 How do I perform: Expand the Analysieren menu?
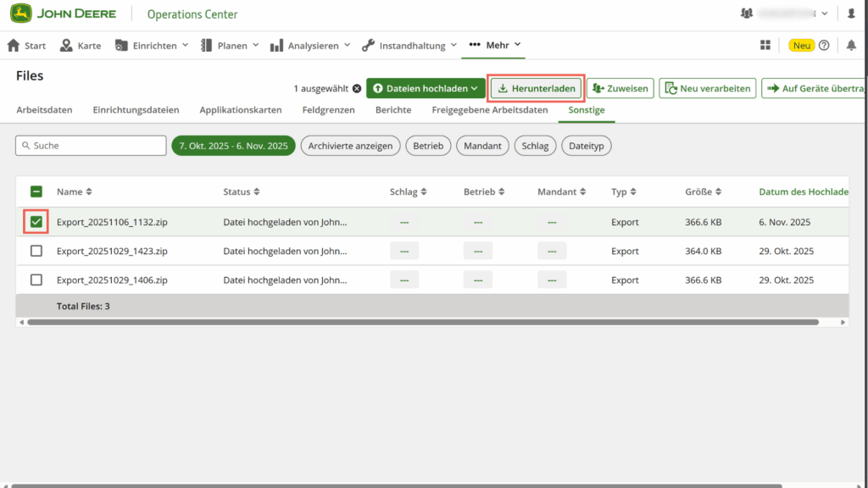click(310, 45)
